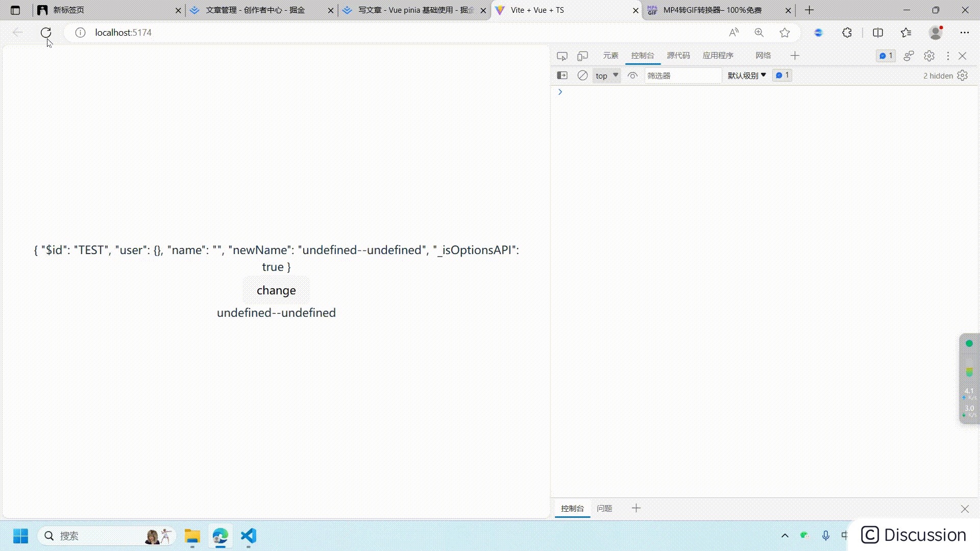Click the live expression eye icon
This screenshot has width=980, height=551.
[x=632, y=76]
